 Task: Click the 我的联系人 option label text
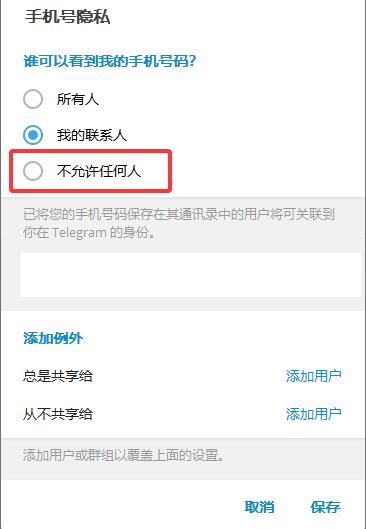point(92,135)
